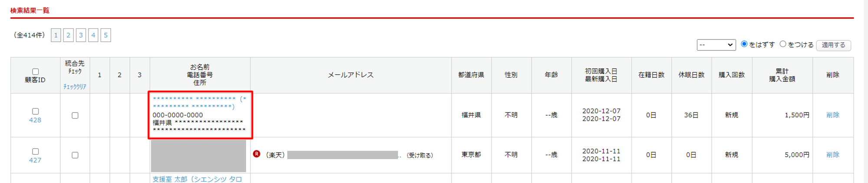868x183 pixels.
Task: Select the をつける radio button
Action: click(x=783, y=44)
